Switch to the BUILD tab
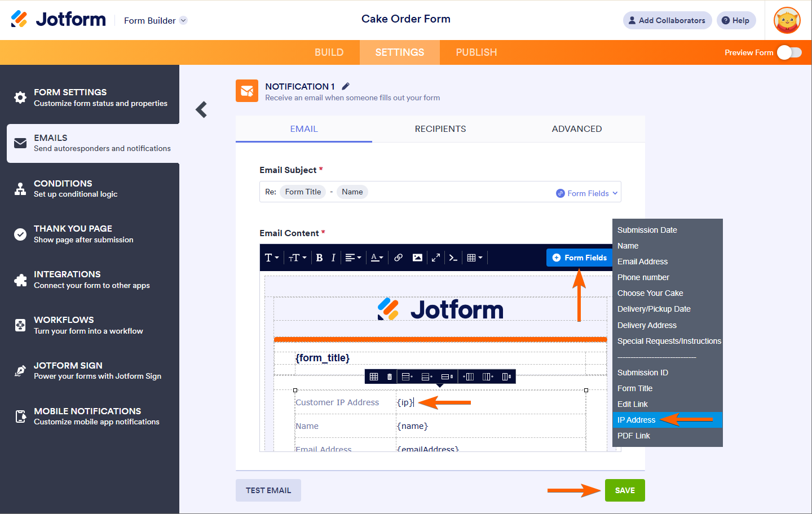Viewport: 812px width, 514px height. [329, 52]
